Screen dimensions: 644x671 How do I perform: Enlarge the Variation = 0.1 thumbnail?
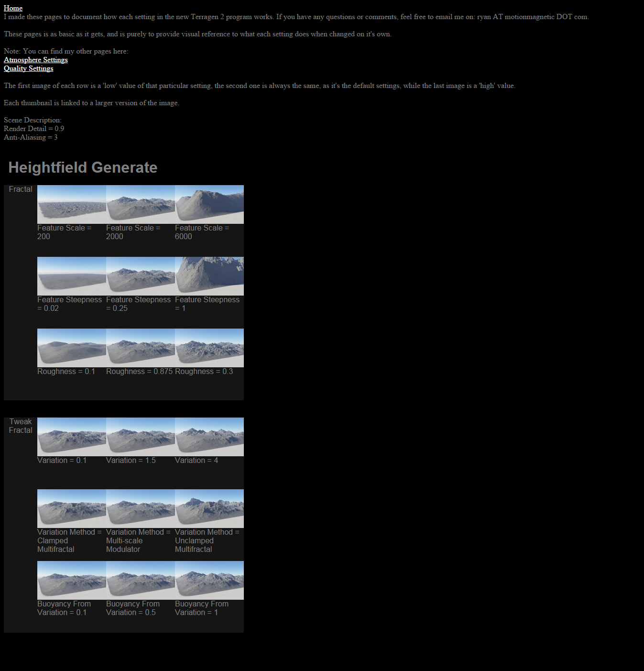click(x=72, y=437)
